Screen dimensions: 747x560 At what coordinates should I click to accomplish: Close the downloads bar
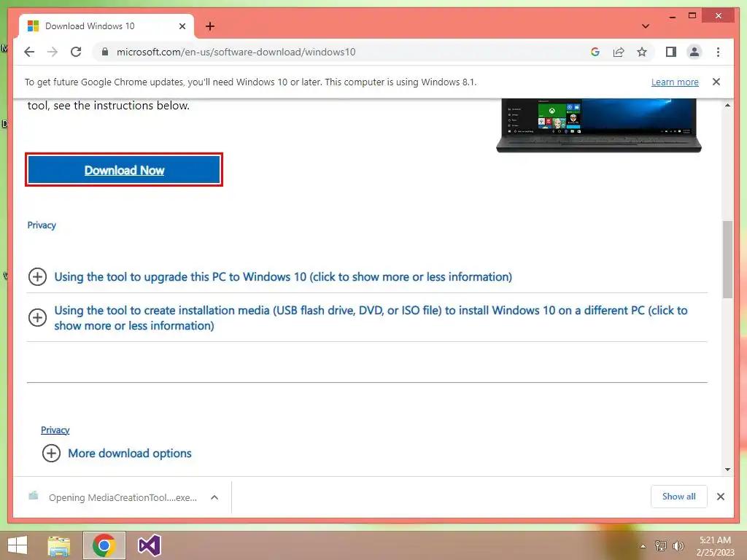click(x=720, y=497)
